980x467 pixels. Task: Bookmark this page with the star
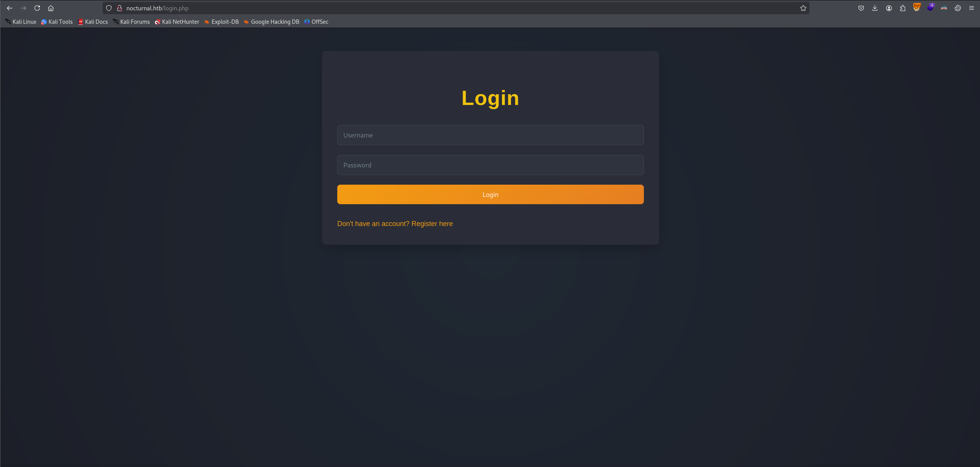[803, 8]
